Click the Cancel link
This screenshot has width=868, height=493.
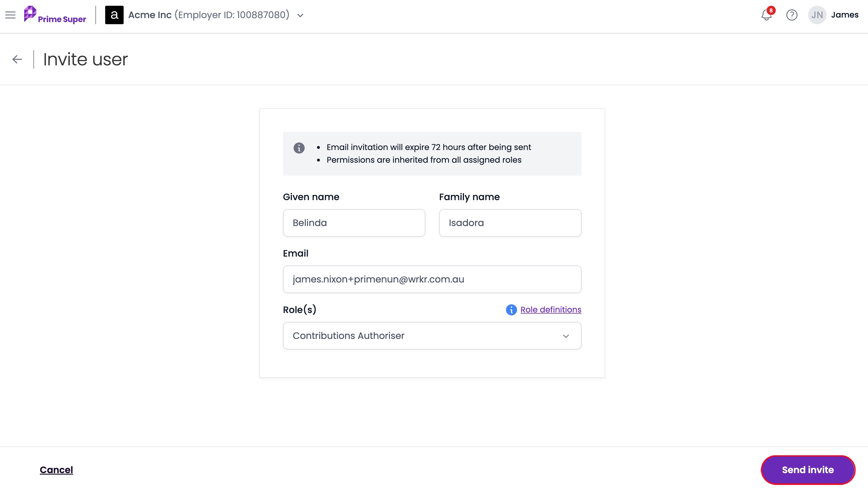pyautogui.click(x=56, y=470)
